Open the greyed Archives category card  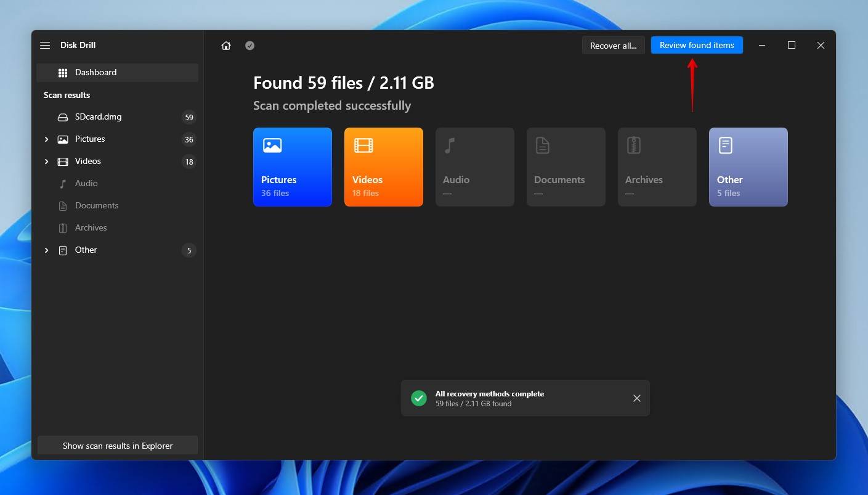[657, 167]
